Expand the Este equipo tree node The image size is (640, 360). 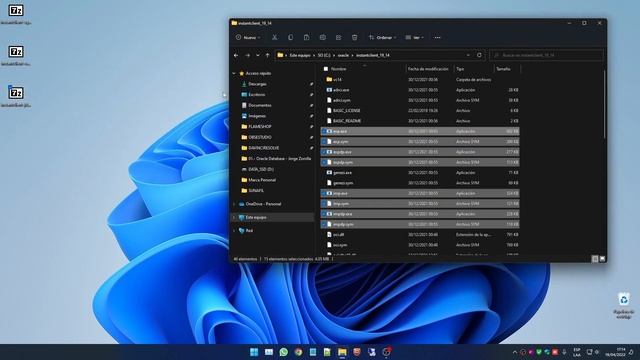click(234, 218)
